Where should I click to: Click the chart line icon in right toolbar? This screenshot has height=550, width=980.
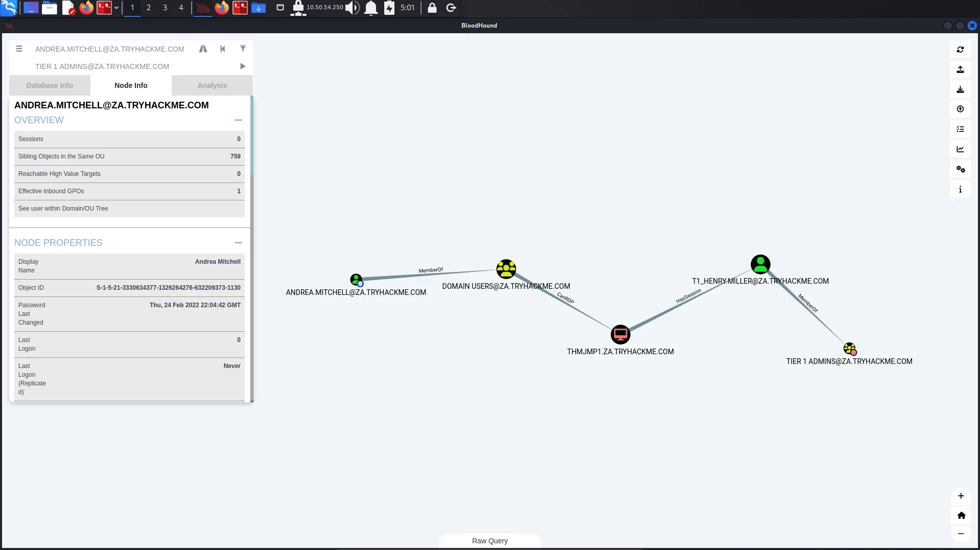(960, 149)
